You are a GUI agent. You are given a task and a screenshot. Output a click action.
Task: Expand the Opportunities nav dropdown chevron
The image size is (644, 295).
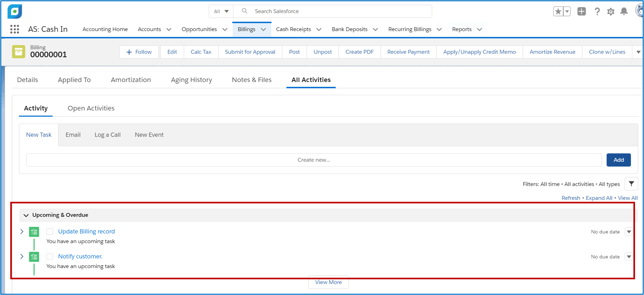pyautogui.click(x=225, y=29)
